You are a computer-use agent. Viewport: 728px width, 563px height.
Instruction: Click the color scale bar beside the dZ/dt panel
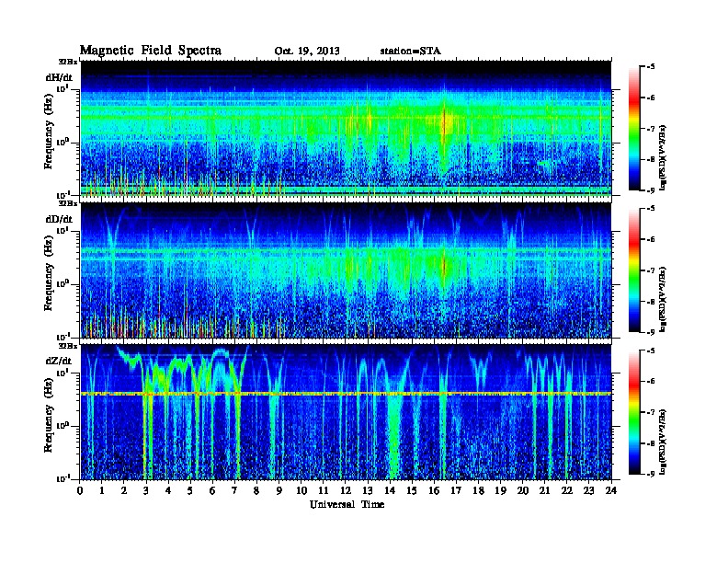tap(634, 412)
